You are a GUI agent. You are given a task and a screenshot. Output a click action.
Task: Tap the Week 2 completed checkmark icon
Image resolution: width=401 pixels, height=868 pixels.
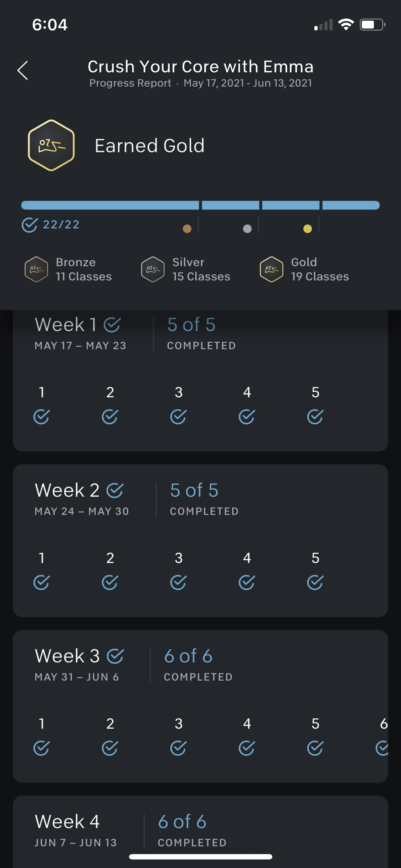point(115,490)
